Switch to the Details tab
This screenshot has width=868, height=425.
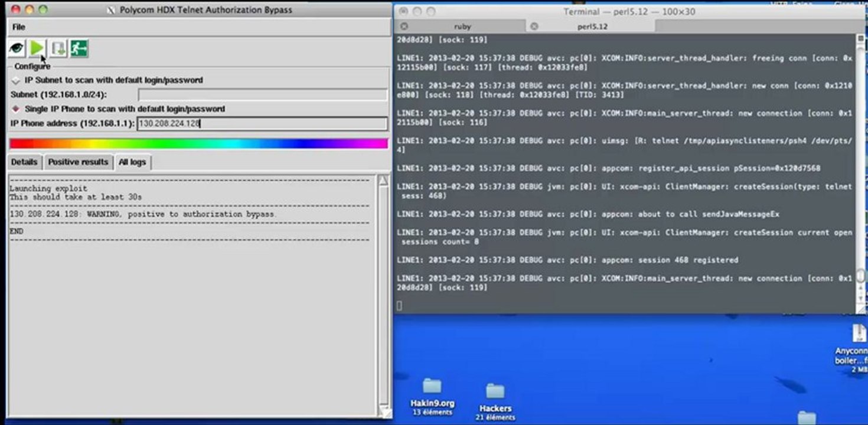tap(24, 162)
